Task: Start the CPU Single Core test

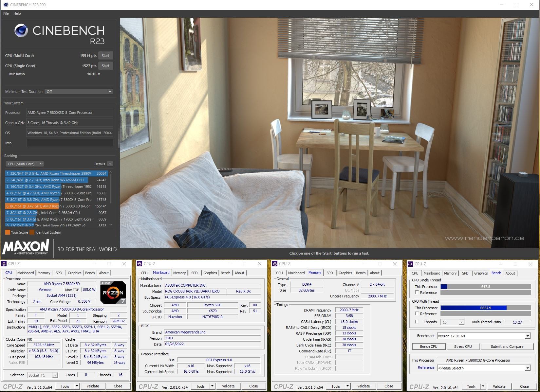Action: click(105, 66)
